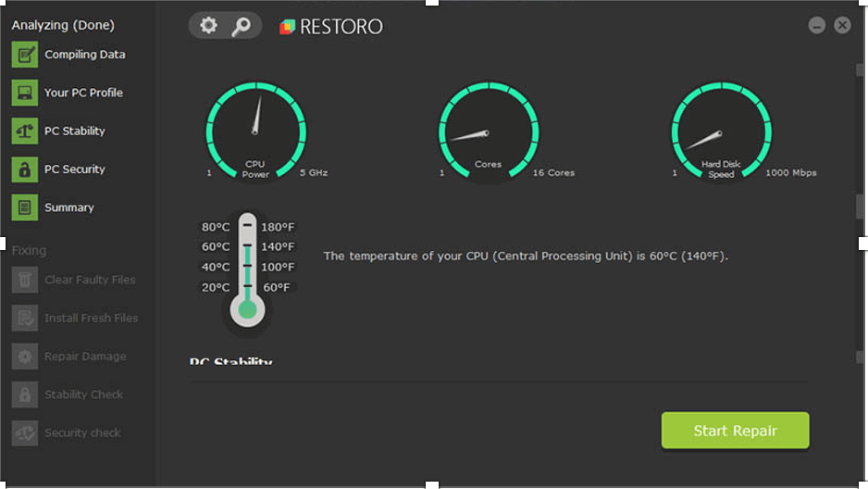
Task: Open the Compiling Data step
Action: point(85,55)
